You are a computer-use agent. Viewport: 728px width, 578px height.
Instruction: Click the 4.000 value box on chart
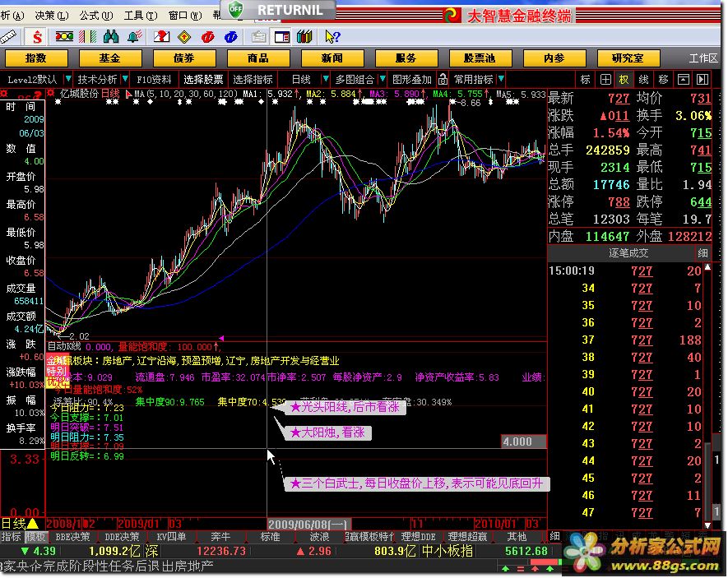tap(524, 442)
